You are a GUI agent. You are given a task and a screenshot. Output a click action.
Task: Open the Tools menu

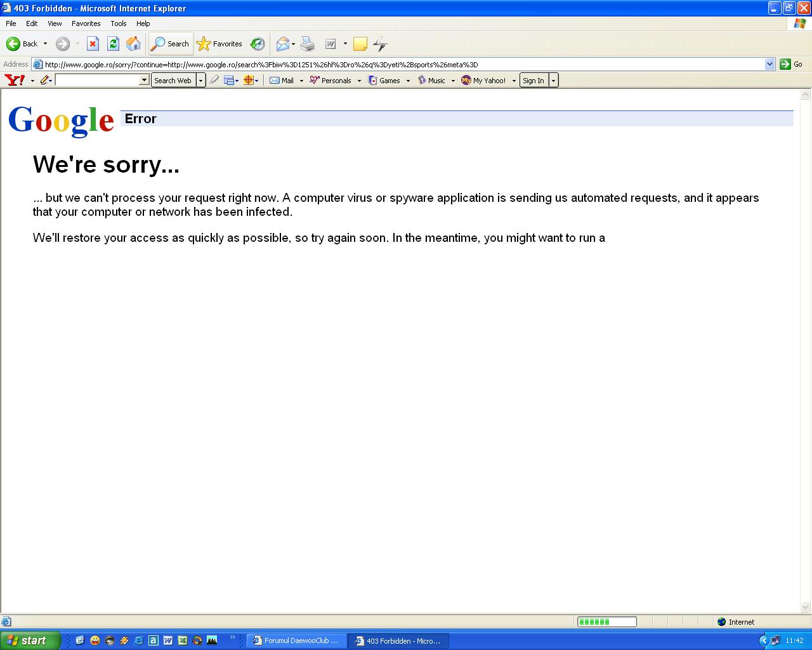(x=119, y=23)
